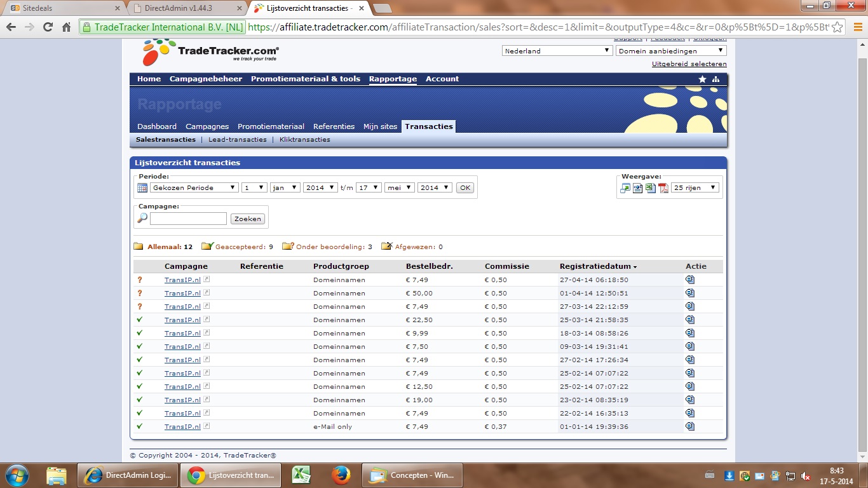Screen dimensions: 868x488
Task: Open the XML/web export icon
Action: 638,188
